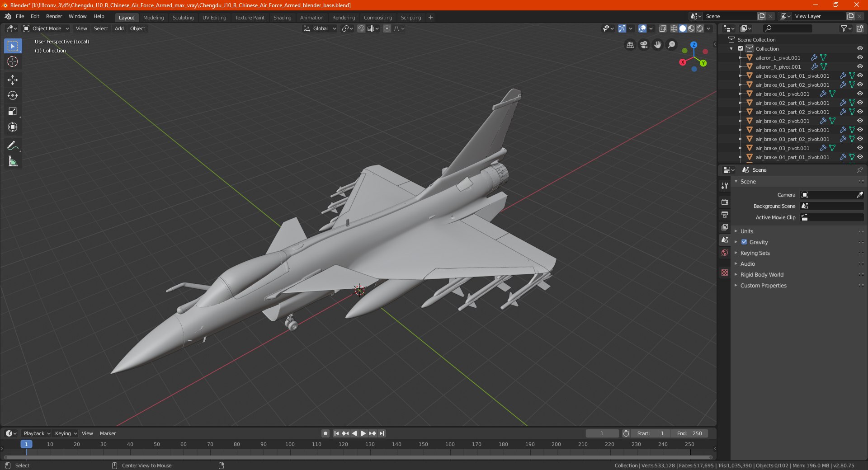Expand aileron_R_pivot.001 in outliner
The width and height of the screenshot is (868, 470).
tap(740, 66)
